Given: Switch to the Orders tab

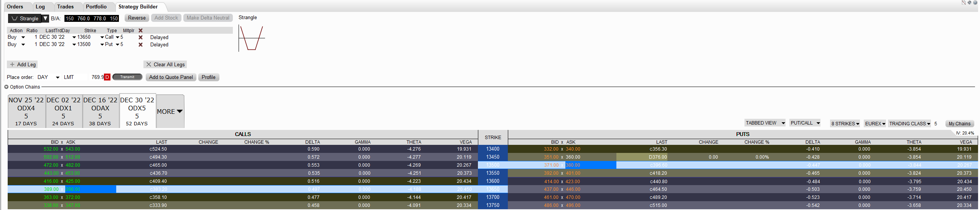Looking at the screenshot, I should (x=15, y=7).
